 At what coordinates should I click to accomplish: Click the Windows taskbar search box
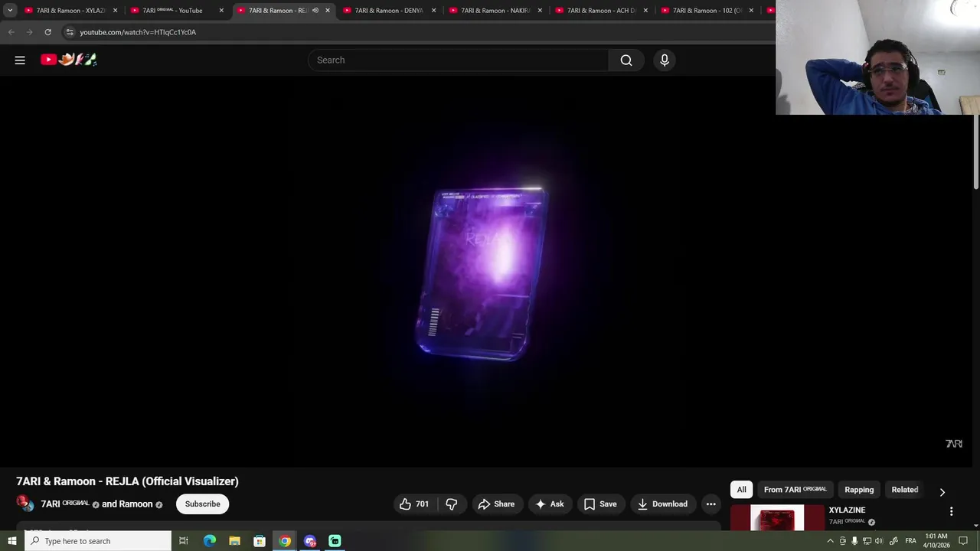coord(98,541)
